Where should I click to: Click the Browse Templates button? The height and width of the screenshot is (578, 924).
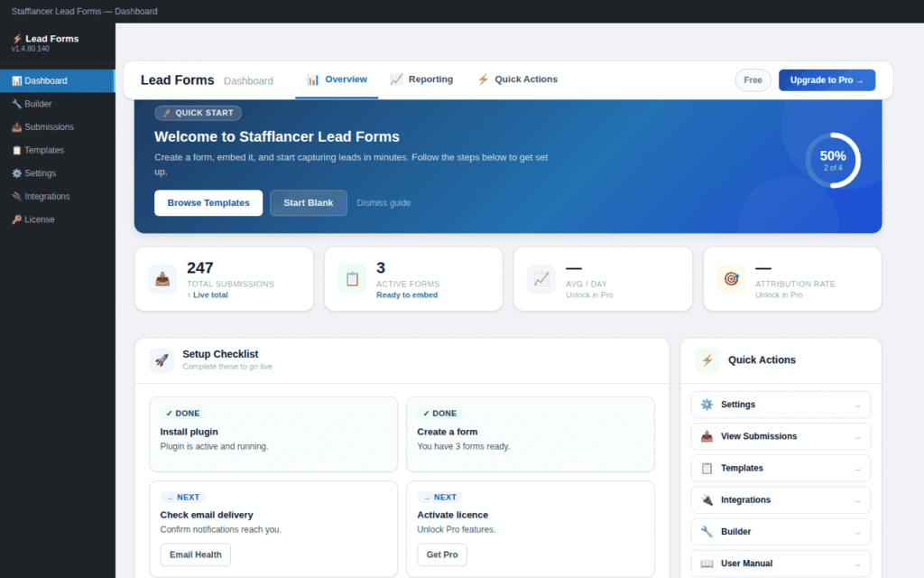(x=208, y=203)
